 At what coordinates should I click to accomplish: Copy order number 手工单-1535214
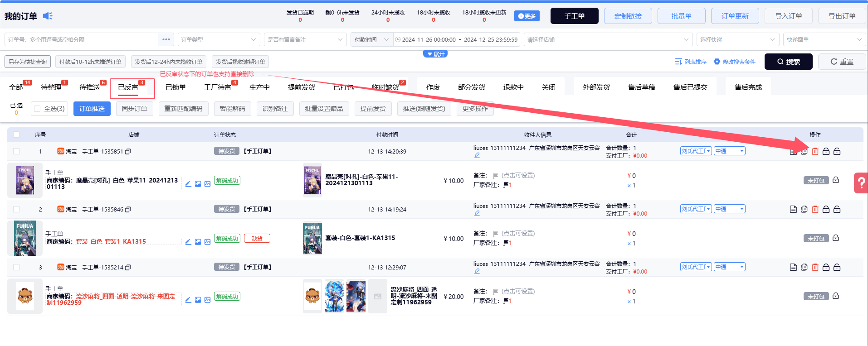pyautogui.click(x=128, y=268)
